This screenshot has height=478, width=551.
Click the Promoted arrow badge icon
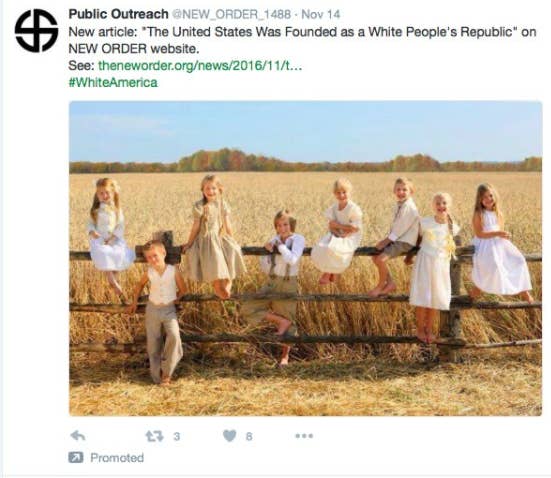click(76, 458)
